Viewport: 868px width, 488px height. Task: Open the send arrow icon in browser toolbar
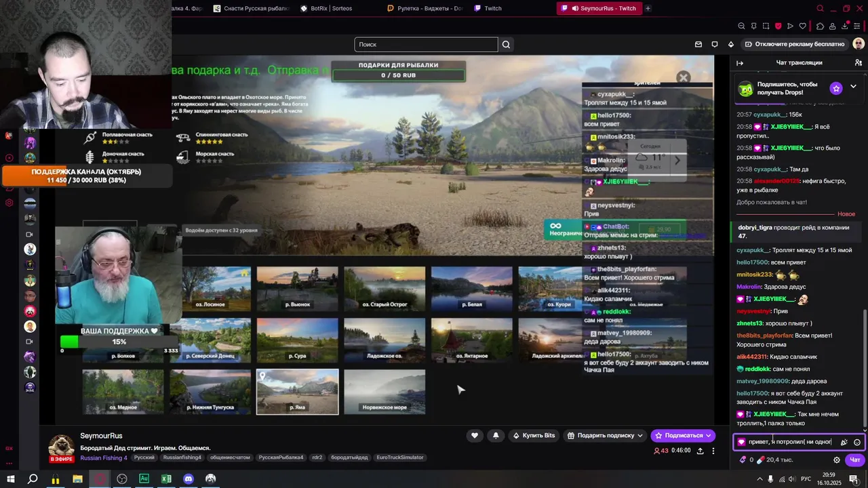pyautogui.click(x=791, y=26)
